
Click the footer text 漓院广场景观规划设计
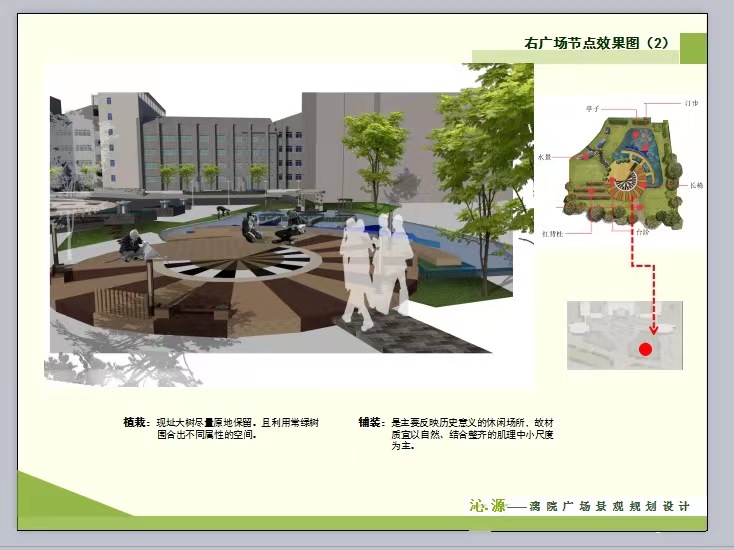[610, 506]
